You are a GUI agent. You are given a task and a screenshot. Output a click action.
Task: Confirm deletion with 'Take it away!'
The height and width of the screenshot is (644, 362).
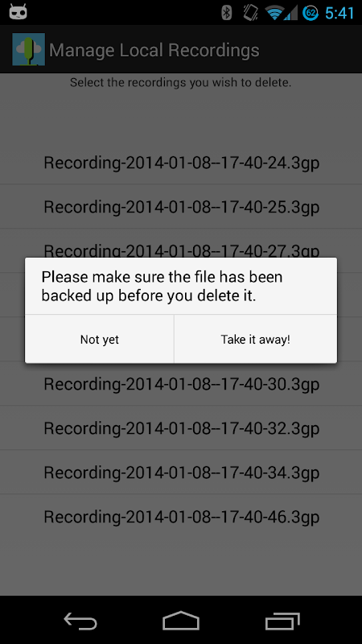256,339
